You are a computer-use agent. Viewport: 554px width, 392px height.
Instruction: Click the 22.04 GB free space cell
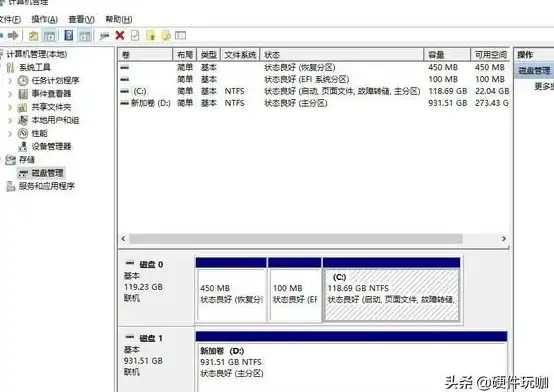point(492,91)
